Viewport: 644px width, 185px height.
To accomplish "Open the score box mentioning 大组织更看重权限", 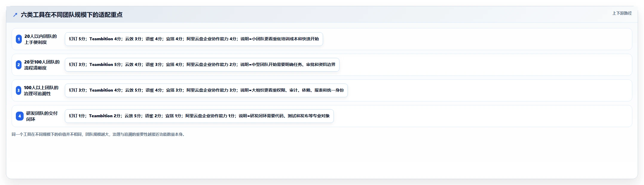I will [206, 90].
